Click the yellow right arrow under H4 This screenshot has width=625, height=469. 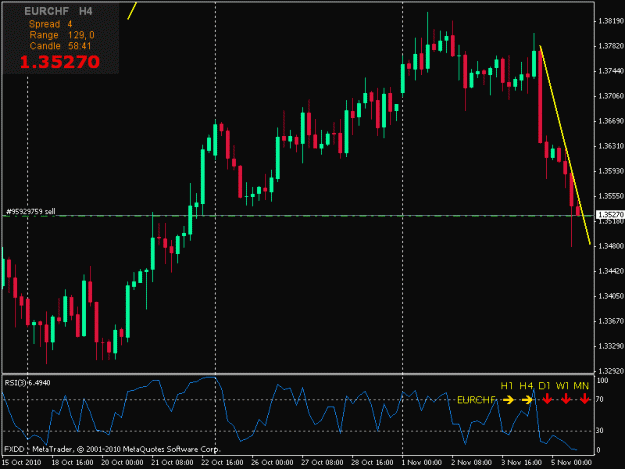(527, 399)
